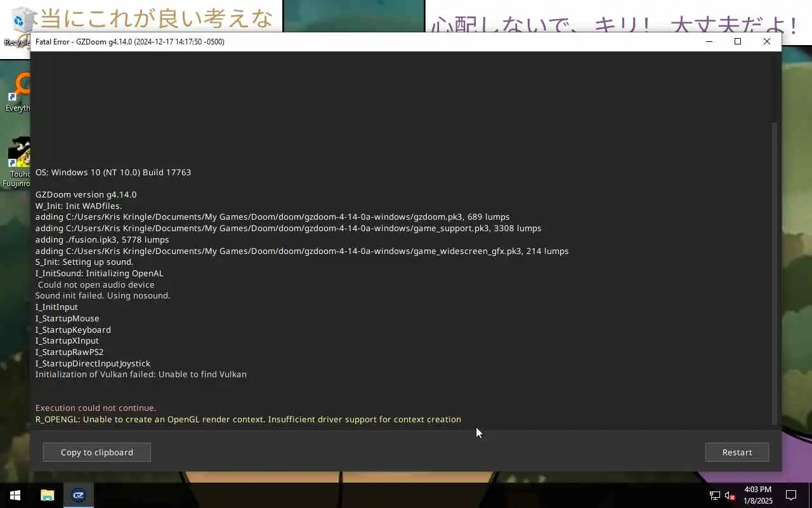
Task: Click the 'I_StartupKeyboard' log line
Action: tap(73, 330)
